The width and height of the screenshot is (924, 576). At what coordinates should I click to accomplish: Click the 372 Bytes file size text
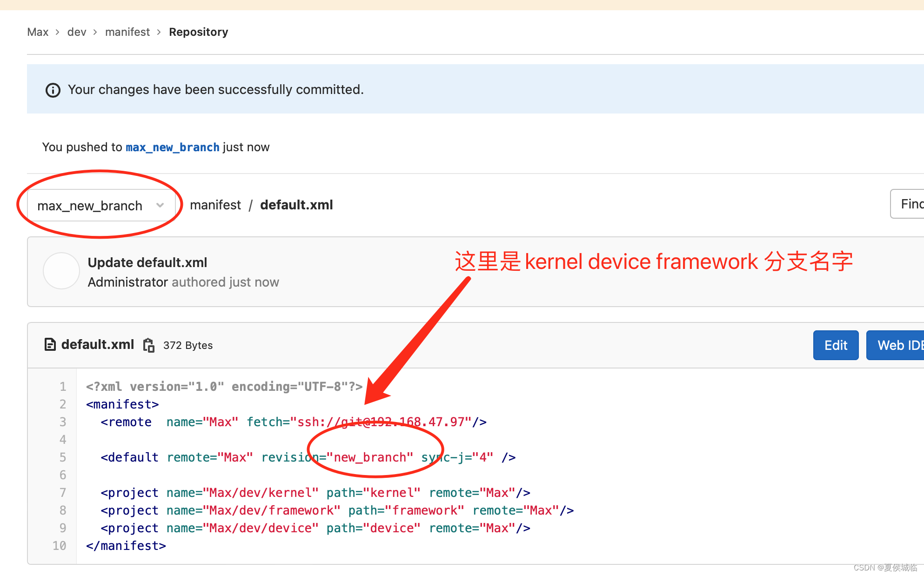coord(188,345)
